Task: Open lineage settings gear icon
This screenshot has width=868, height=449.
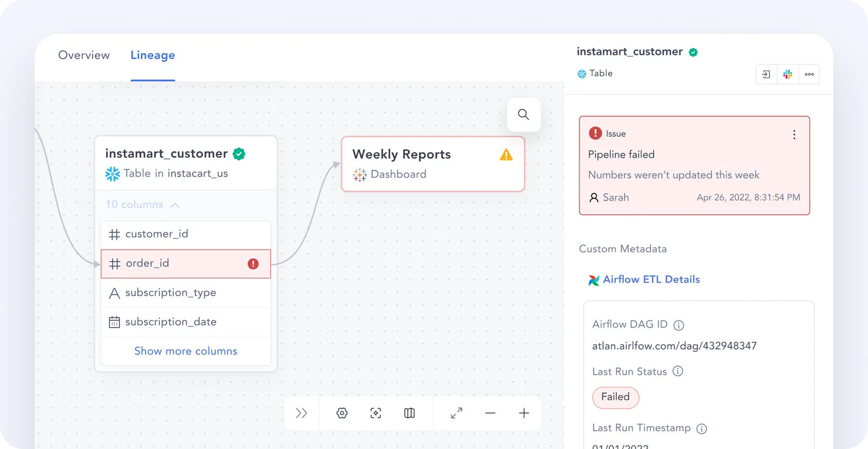Action: click(342, 413)
